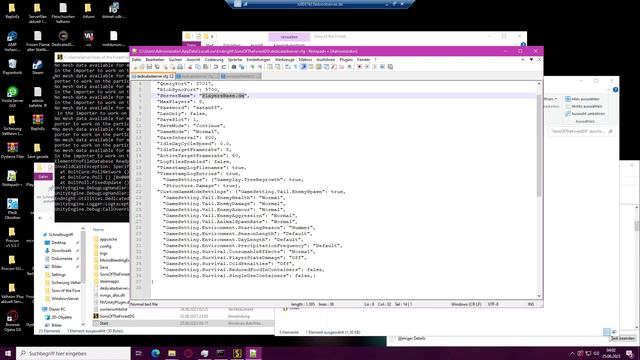Click the Task View taskbar icon
The width and height of the screenshot is (640, 360).
[x=138, y=353]
